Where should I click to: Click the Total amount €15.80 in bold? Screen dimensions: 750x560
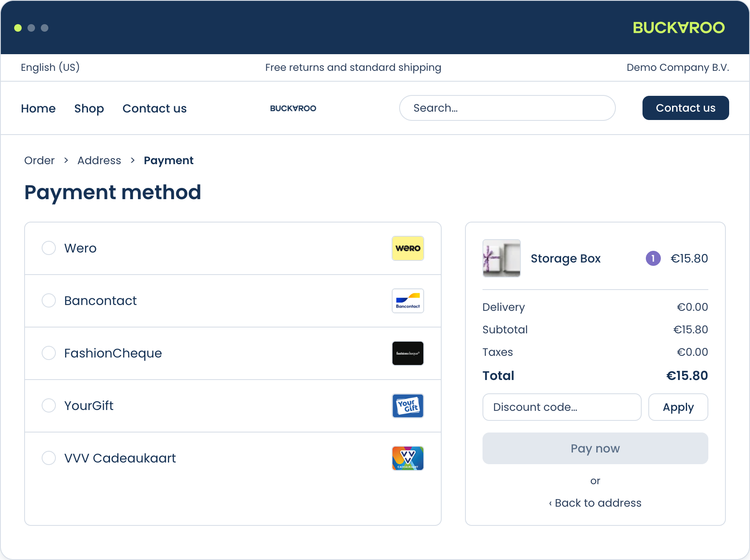tap(687, 376)
